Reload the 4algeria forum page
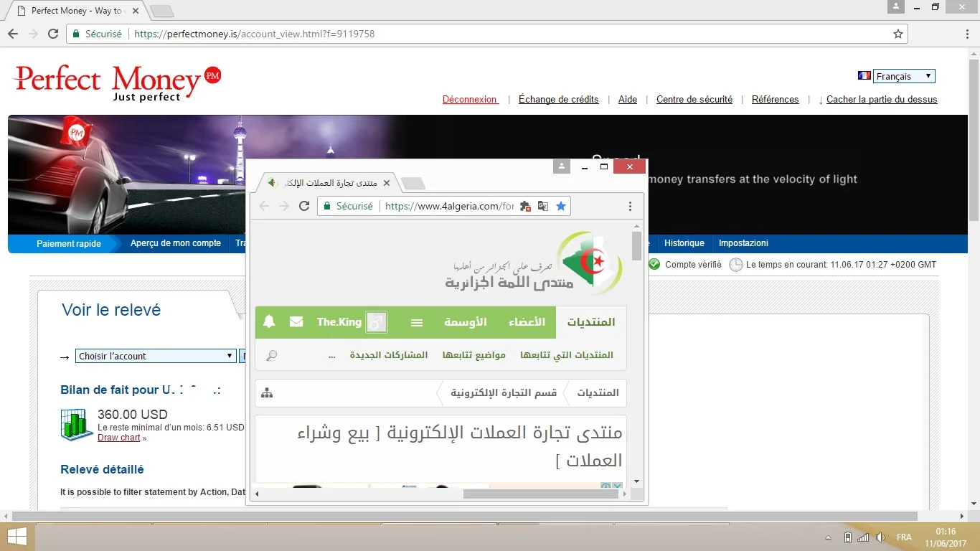Viewport: 980px width, 551px height. pyautogui.click(x=304, y=206)
